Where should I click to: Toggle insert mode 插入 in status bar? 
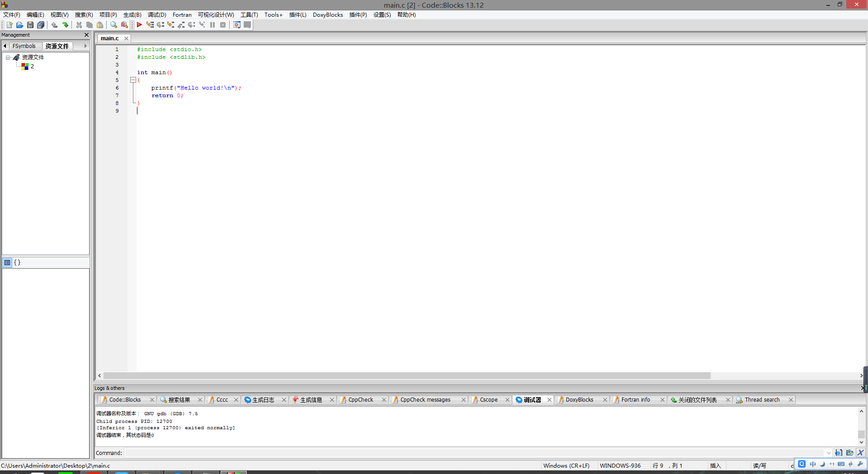pyautogui.click(x=715, y=465)
